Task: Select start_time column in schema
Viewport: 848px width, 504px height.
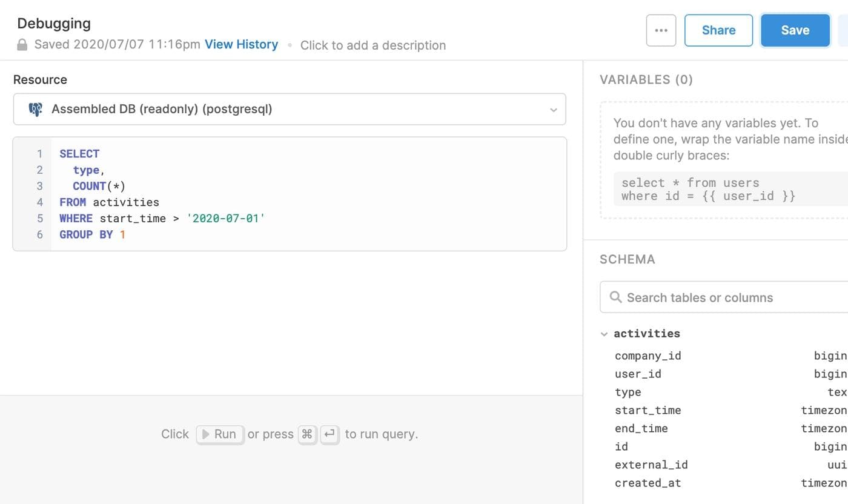Action: (648, 410)
